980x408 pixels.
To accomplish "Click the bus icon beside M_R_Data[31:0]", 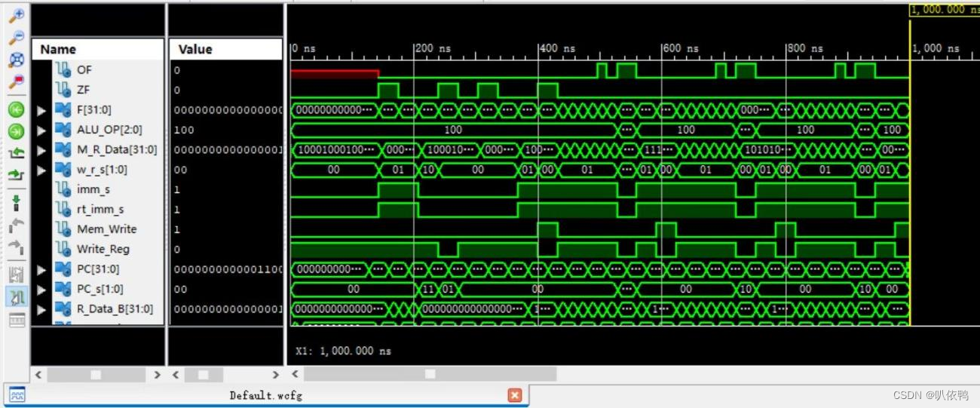I will click(64, 149).
